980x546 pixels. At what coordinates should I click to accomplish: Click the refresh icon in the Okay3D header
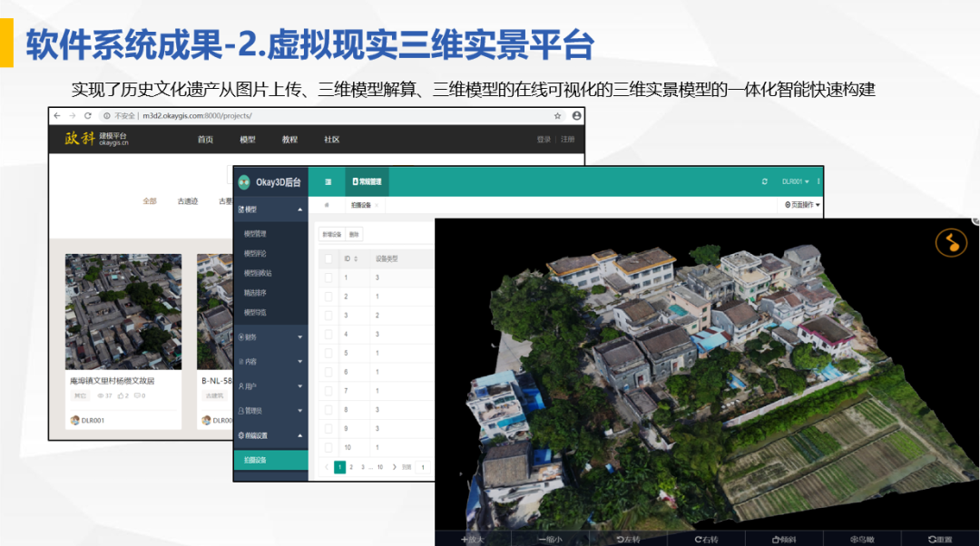[x=764, y=180]
